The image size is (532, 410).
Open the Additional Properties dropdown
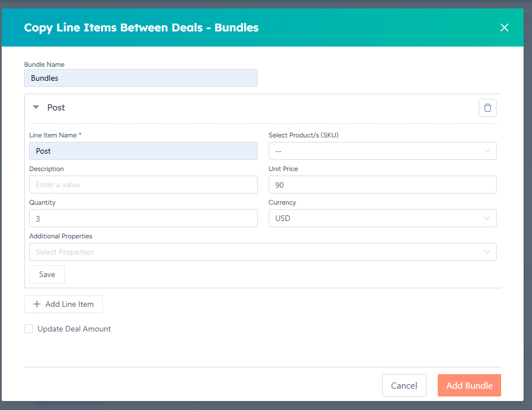click(263, 252)
